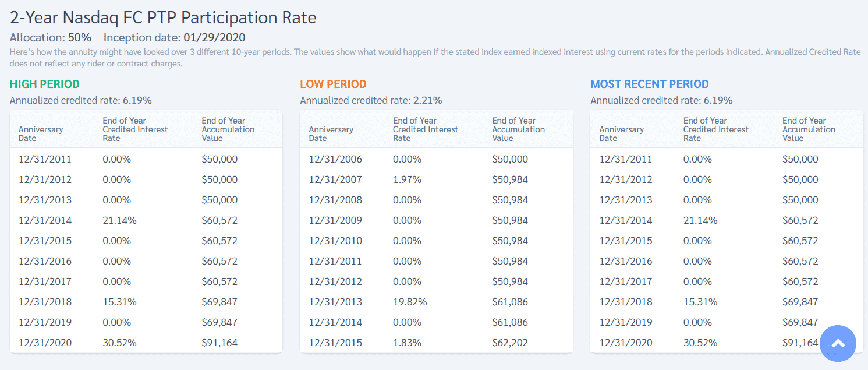Select the 12/31/2006 date in Low Period table
Viewport: 868px width, 370px height.
pyautogui.click(x=335, y=159)
